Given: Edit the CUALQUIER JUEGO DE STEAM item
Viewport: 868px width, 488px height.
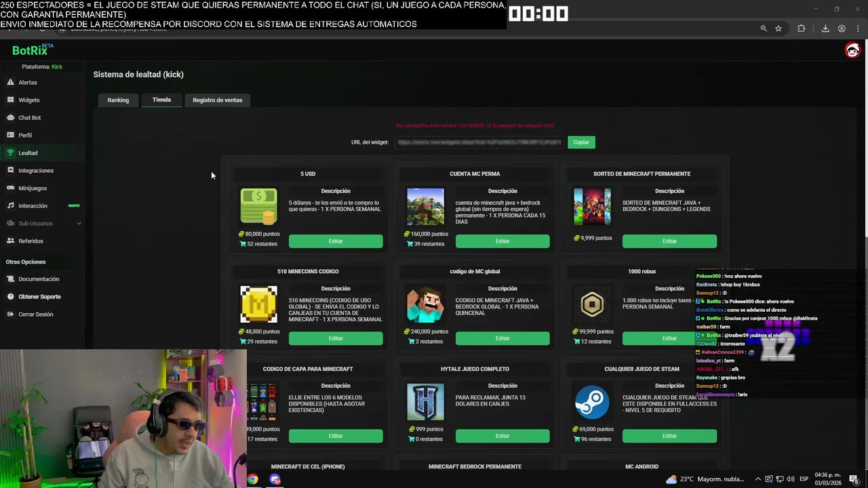Looking at the screenshot, I should [x=669, y=436].
